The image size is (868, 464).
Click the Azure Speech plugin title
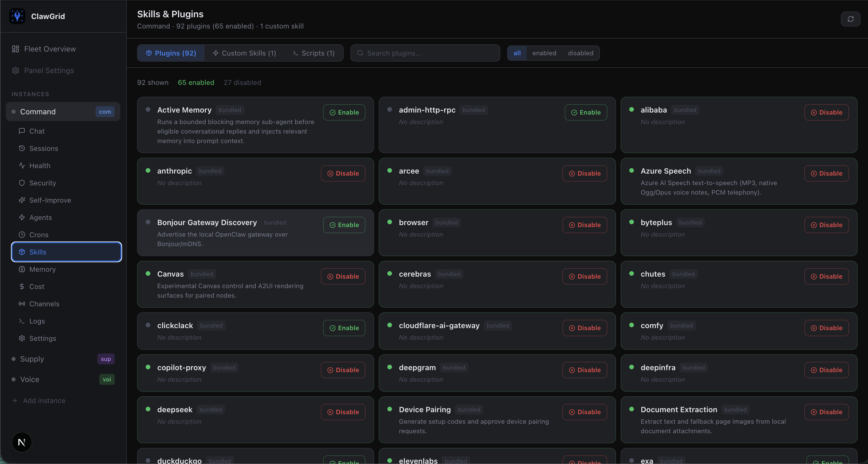point(666,171)
